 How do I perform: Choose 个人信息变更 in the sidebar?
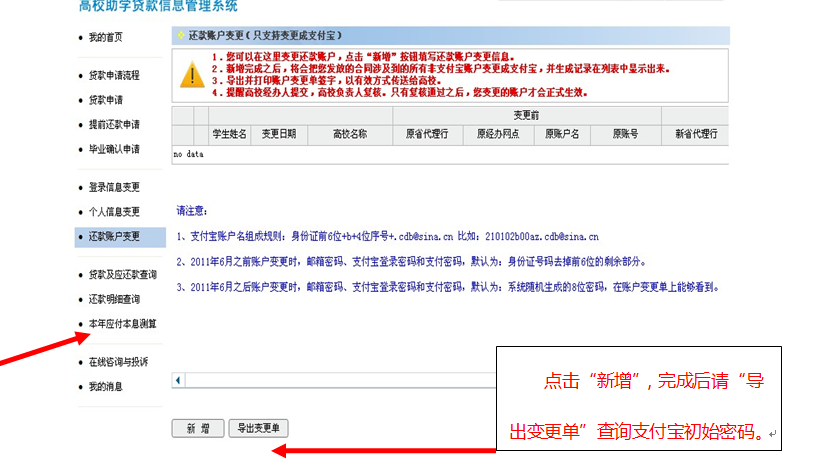coord(114,212)
